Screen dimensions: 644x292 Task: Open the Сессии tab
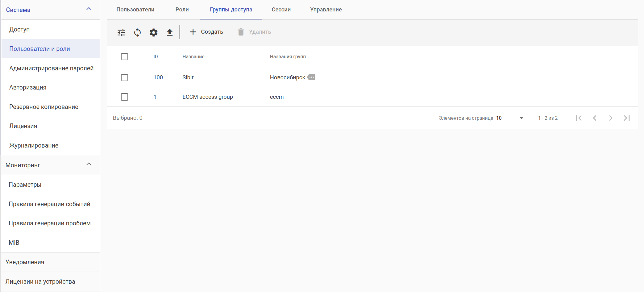pos(281,10)
